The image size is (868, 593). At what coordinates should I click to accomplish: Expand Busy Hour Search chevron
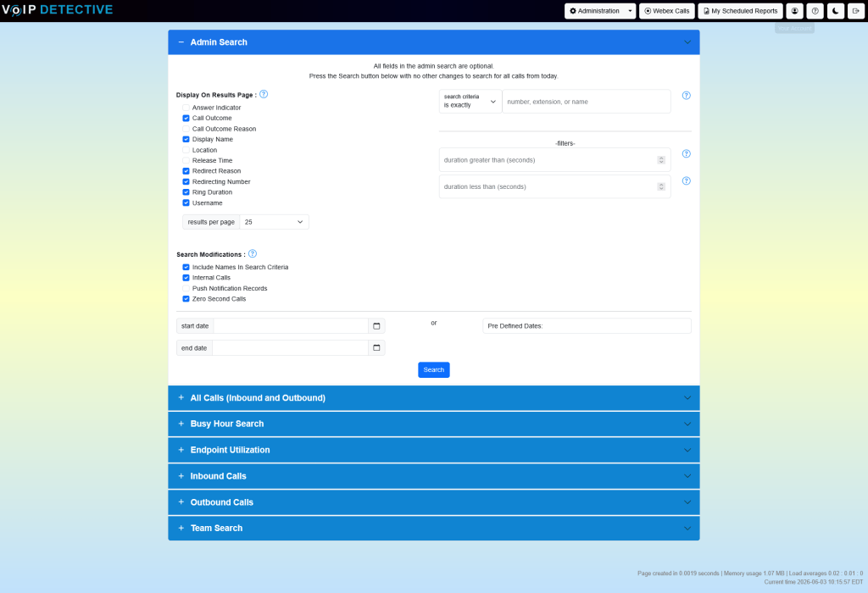click(687, 424)
